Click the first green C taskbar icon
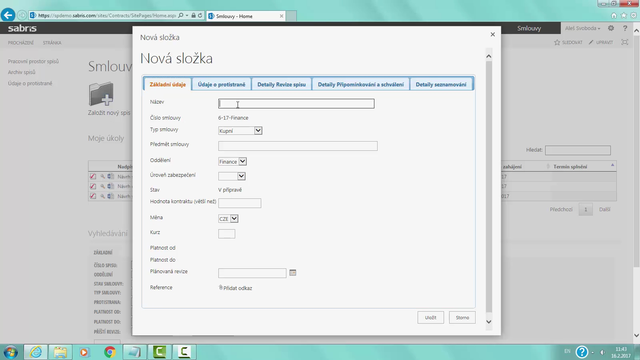This screenshot has width=640, height=360. click(x=159, y=352)
